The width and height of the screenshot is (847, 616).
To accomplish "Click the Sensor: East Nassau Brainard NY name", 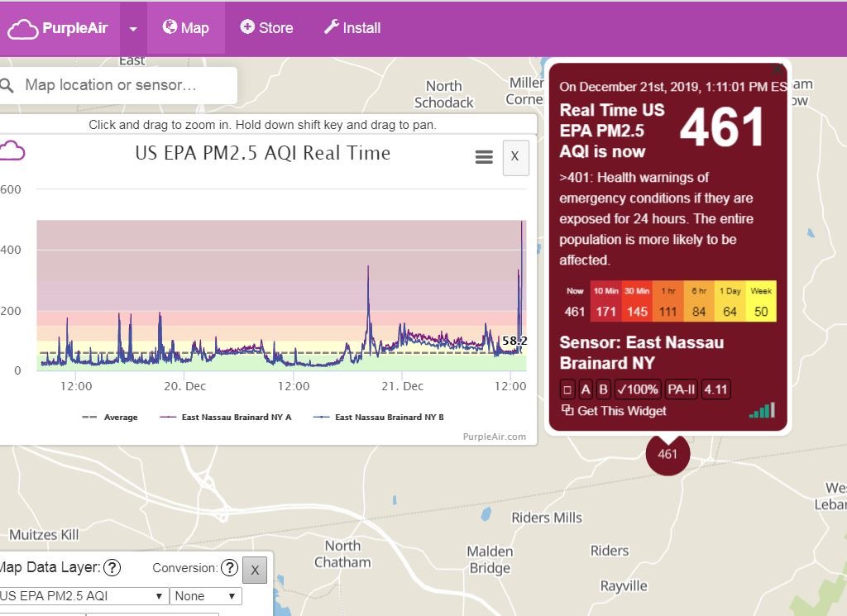I will 641,352.
